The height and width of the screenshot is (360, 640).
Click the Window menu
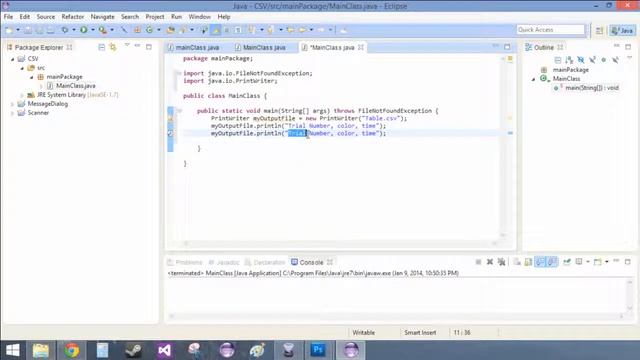click(x=200, y=17)
